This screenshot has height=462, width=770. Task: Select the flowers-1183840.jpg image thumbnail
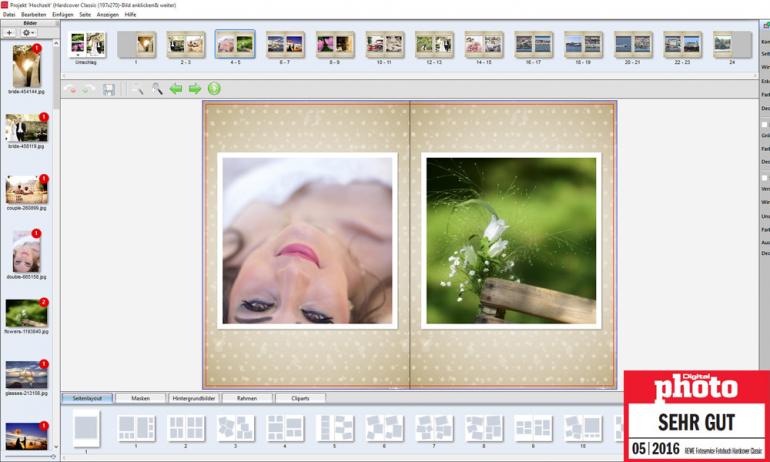click(27, 313)
